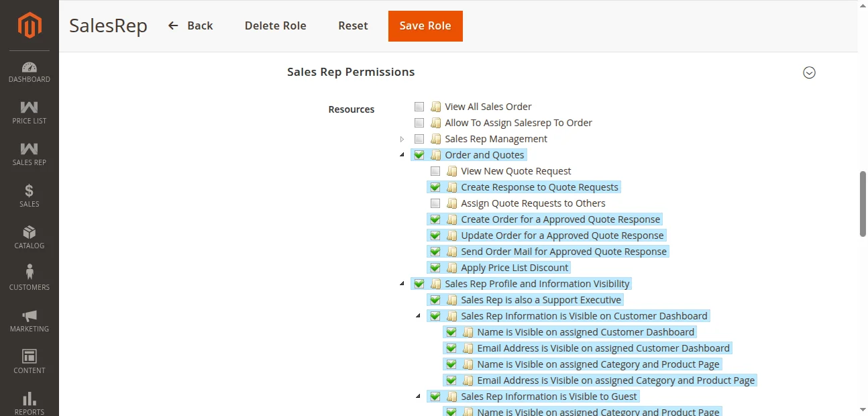Click the Magento logo icon
Viewport: 868px width, 416px height.
point(30,25)
